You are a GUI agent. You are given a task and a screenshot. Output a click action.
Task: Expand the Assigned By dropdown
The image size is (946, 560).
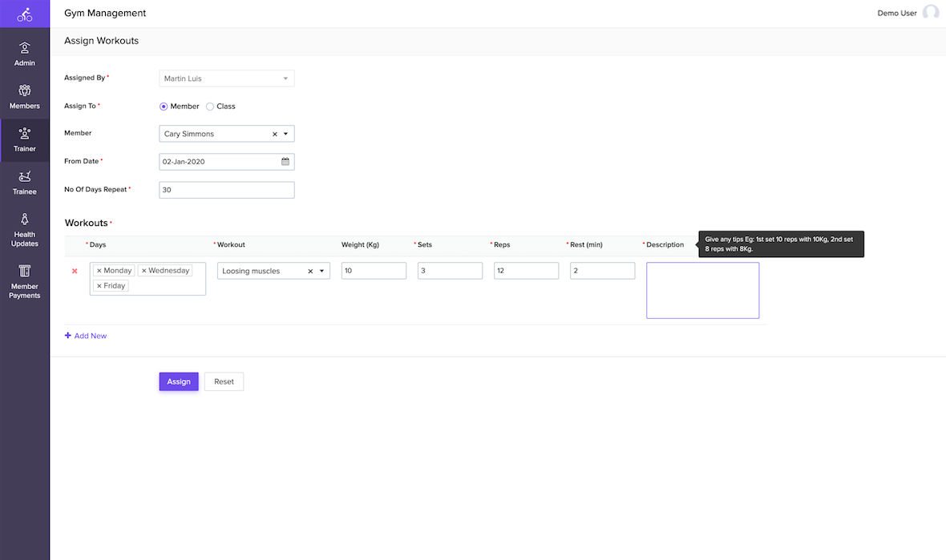coord(285,79)
